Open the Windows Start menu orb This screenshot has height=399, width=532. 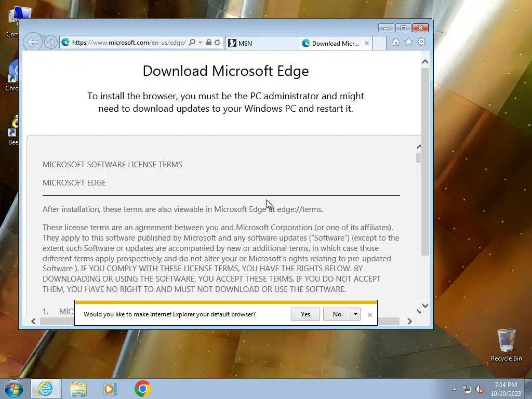click(14, 389)
